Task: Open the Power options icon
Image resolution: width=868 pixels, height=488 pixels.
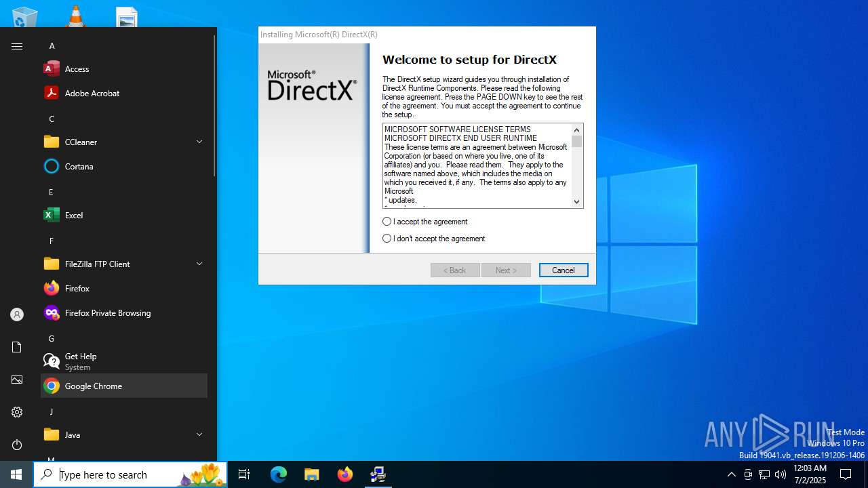Action: click(17, 445)
